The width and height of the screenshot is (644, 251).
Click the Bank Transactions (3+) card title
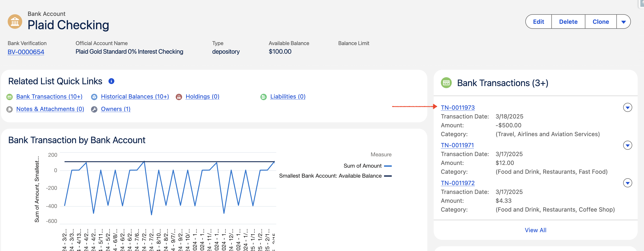(502, 83)
